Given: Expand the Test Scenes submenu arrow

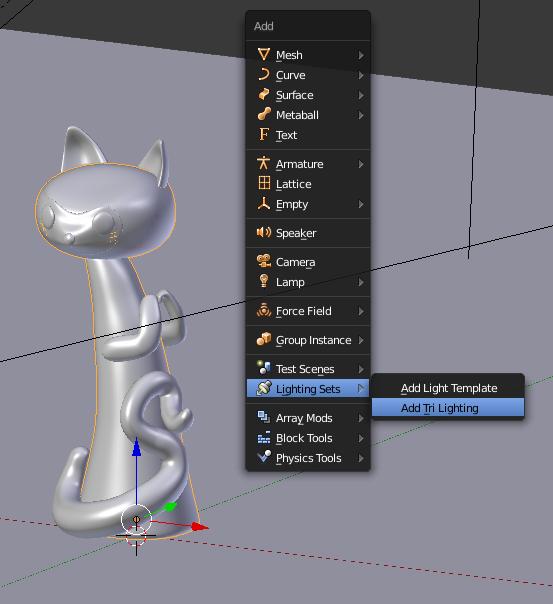Looking at the screenshot, I should pyautogui.click(x=361, y=369).
